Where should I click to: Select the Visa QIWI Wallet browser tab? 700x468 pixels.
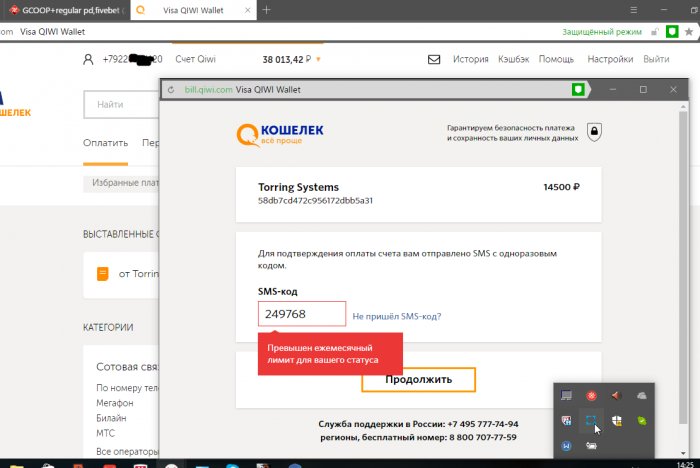[193, 10]
